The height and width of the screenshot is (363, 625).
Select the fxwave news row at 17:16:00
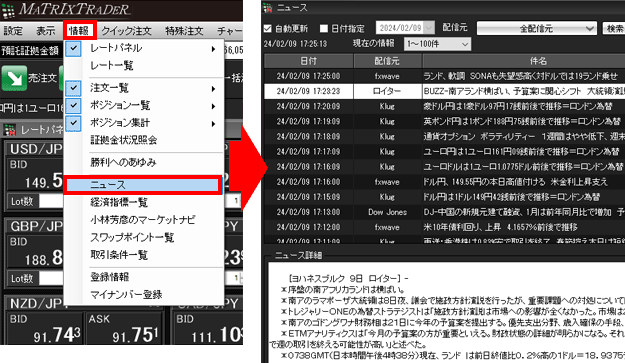tap(444, 182)
